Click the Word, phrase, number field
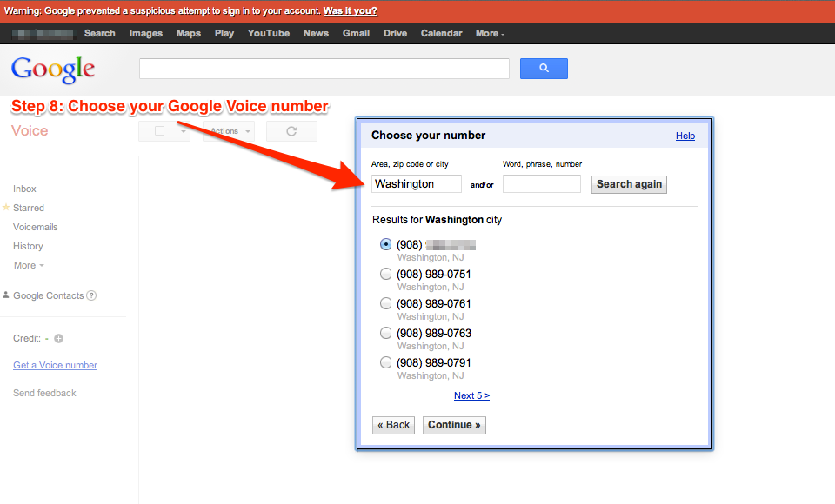This screenshot has width=835, height=504. pyautogui.click(x=541, y=184)
